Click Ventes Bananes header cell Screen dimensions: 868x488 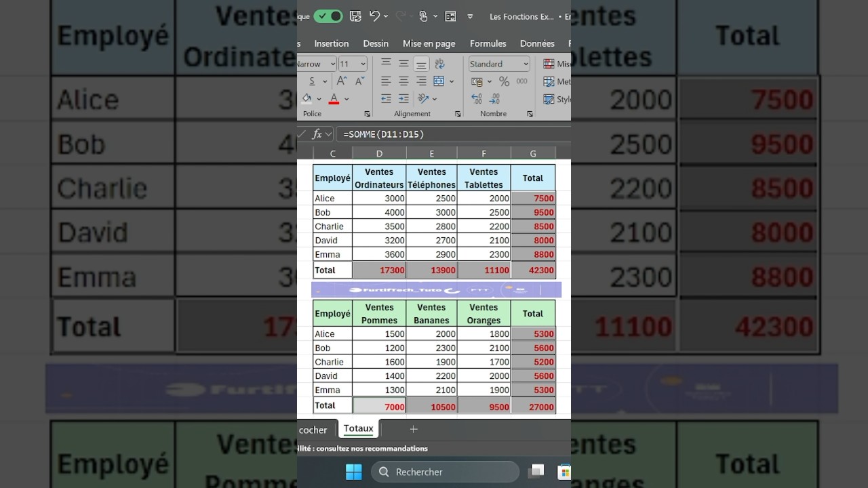432,314
